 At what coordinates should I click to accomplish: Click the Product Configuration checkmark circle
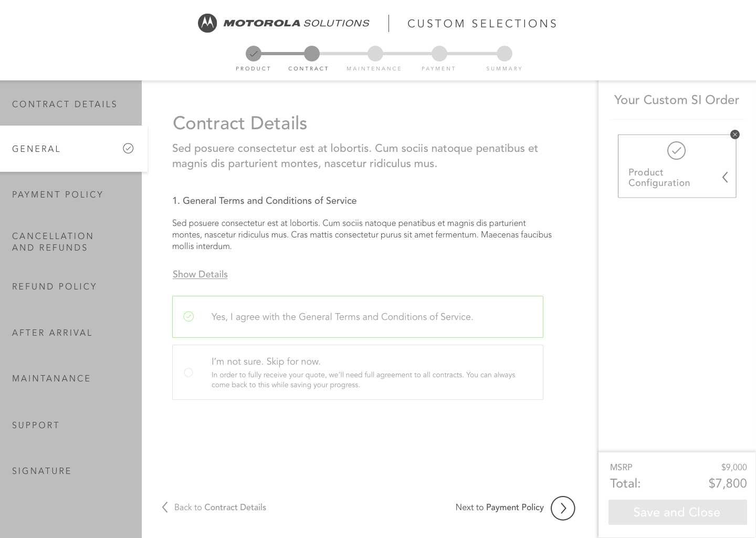(676, 151)
